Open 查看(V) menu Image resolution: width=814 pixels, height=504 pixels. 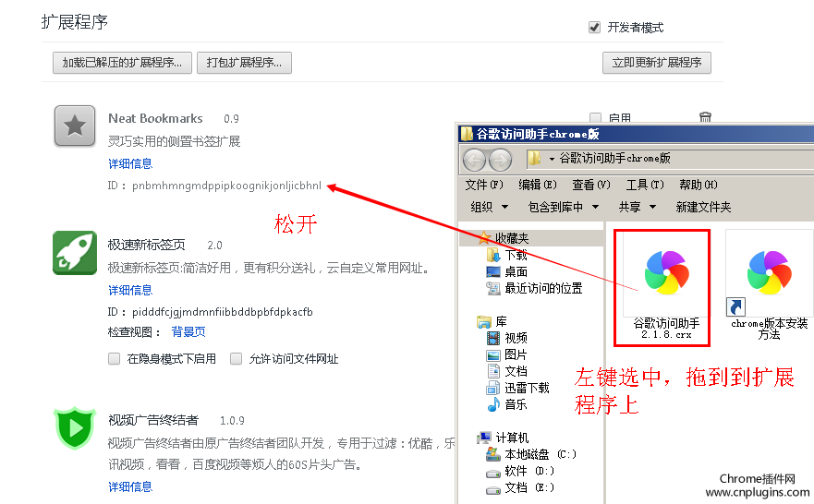[x=590, y=185]
